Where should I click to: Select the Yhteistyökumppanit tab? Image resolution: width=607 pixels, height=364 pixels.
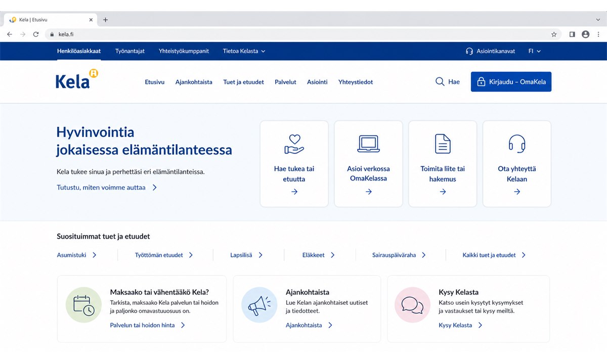tap(184, 51)
